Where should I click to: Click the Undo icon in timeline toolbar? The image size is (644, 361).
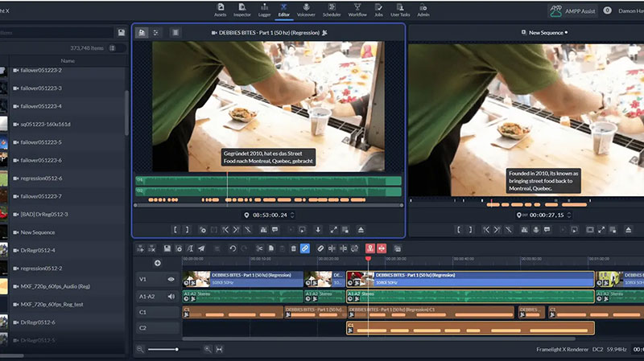pyautogui.click(x=233, y=249)
